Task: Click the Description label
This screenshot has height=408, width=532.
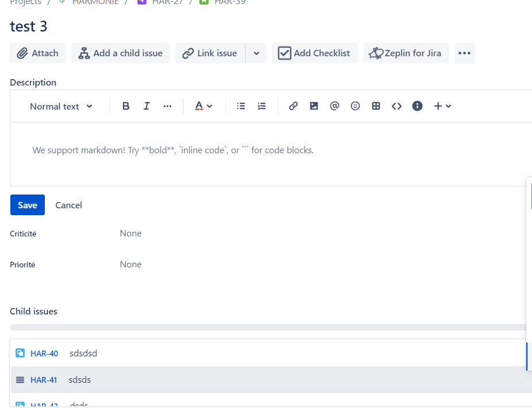Action: (33, 82)
